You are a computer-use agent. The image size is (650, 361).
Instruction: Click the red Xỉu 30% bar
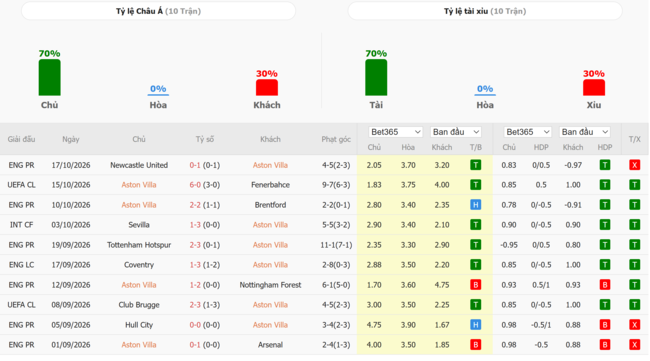tap(594, 87)
